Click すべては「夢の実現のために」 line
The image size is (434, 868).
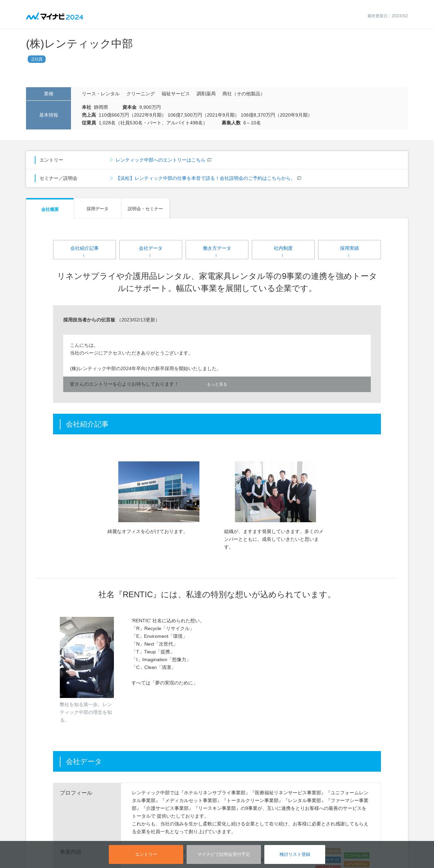165,683
